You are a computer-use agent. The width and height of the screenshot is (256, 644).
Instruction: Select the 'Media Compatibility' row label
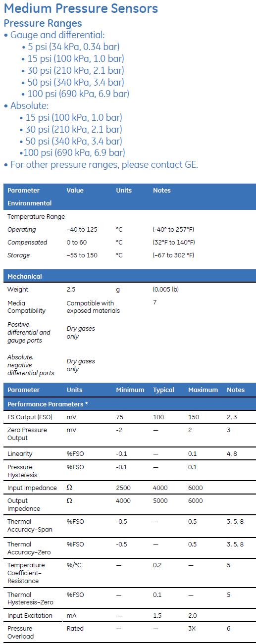pos(26,307)
